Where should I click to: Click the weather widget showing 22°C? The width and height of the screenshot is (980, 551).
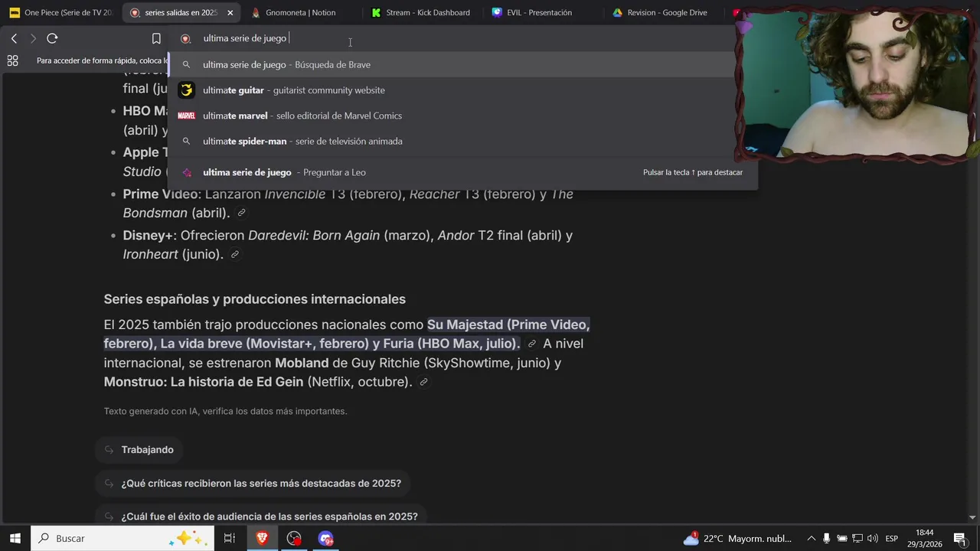click(x=739, y=538)
